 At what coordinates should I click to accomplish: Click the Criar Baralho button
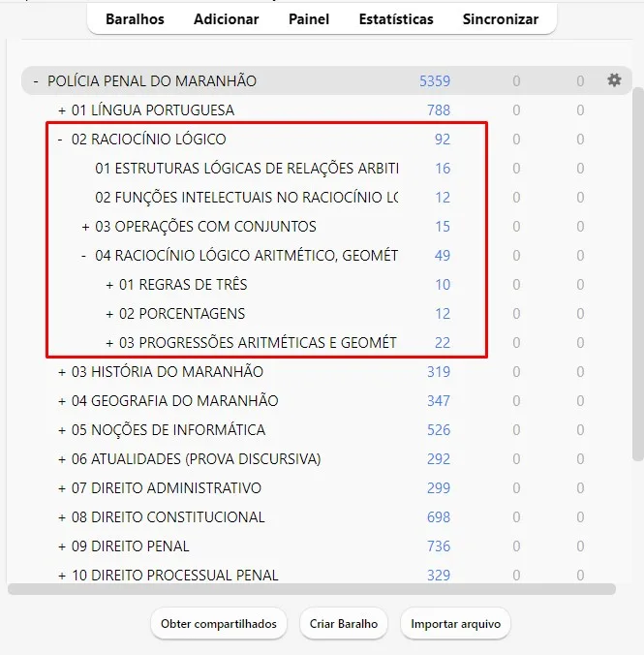point(343,624)
